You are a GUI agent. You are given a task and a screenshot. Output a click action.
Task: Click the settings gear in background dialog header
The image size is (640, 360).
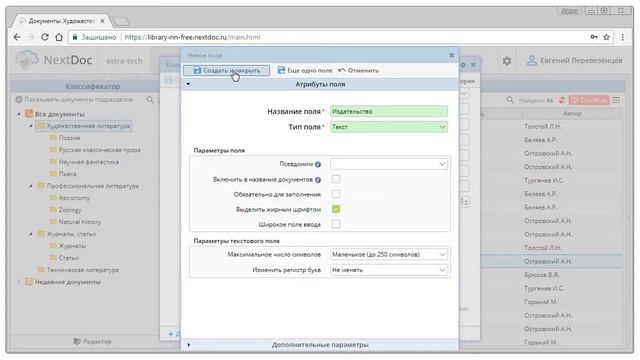click(x=463, y=65)
